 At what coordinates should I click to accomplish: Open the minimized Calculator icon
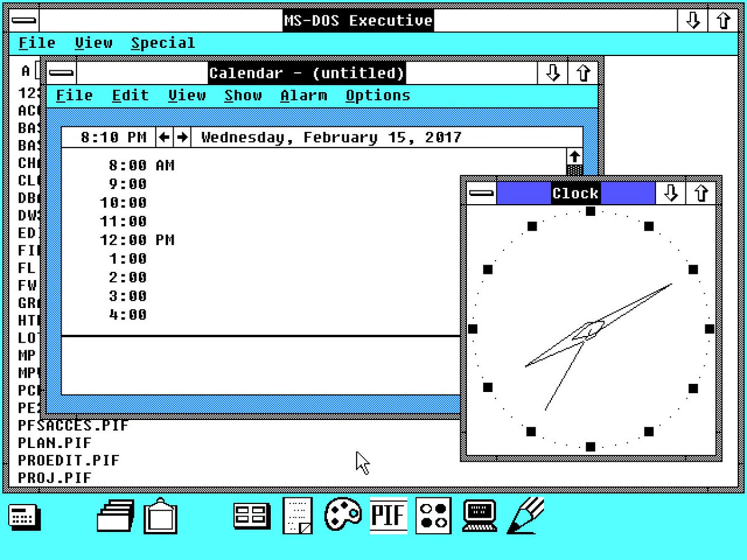25,516
